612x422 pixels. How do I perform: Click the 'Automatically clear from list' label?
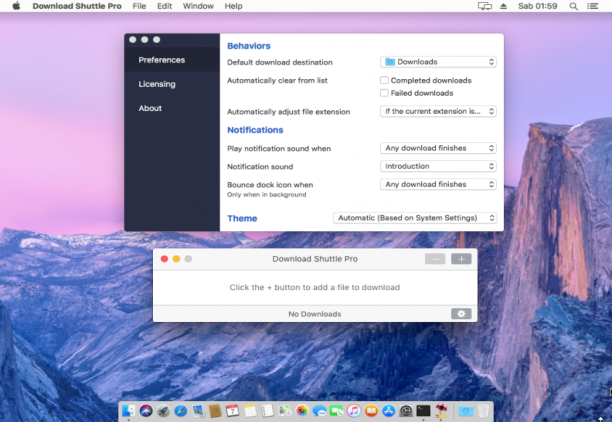277,80
